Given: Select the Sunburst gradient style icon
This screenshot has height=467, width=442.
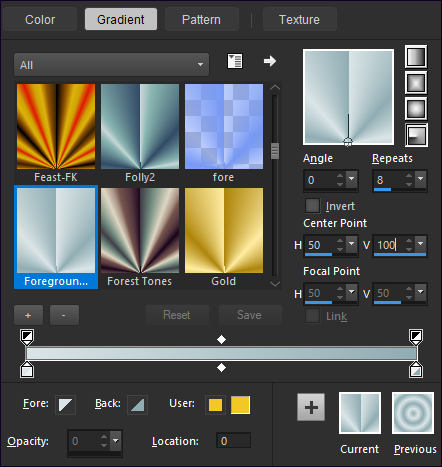Looking at the screenshot, I should tap(416, 109).
